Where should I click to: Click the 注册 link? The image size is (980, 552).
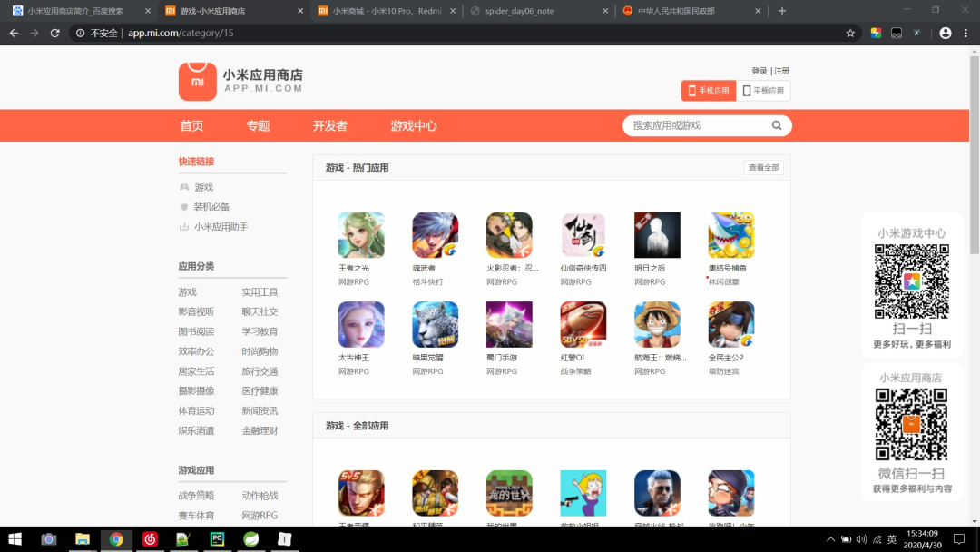coord(782,71)
